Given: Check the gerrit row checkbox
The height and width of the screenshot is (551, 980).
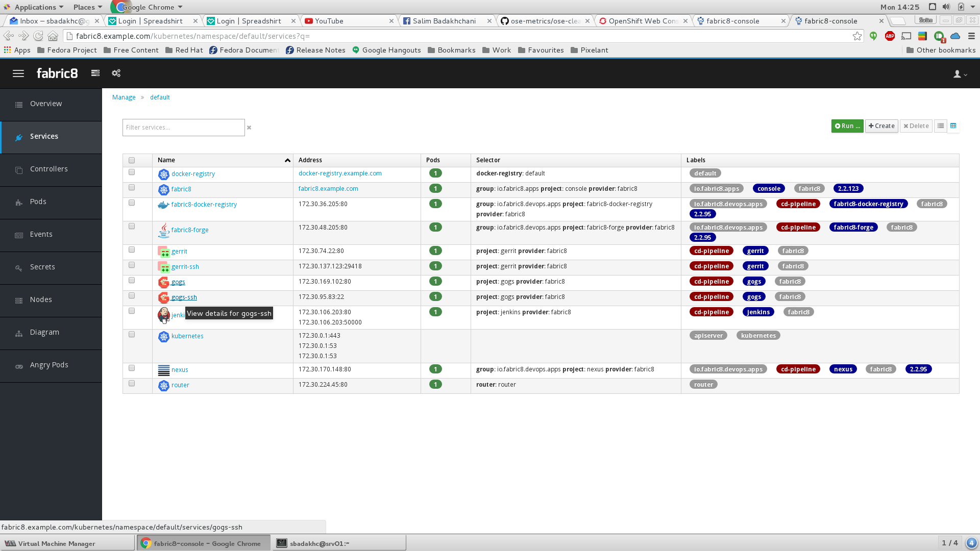Looking at the screenshot, I should click(x=132, y=250).
